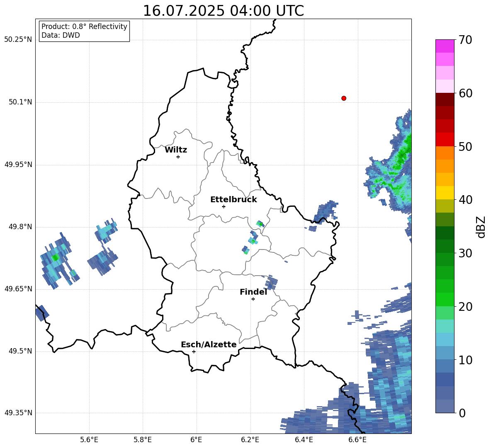
Task: Click the Ettelbruck station cross marker
Action: (x=224, y=206)
